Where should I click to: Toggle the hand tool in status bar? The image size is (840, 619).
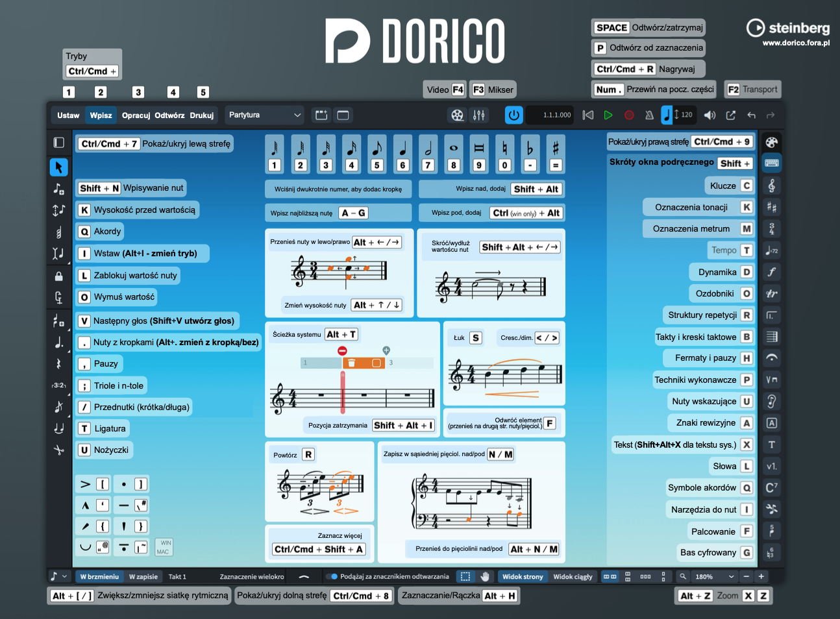485,576
